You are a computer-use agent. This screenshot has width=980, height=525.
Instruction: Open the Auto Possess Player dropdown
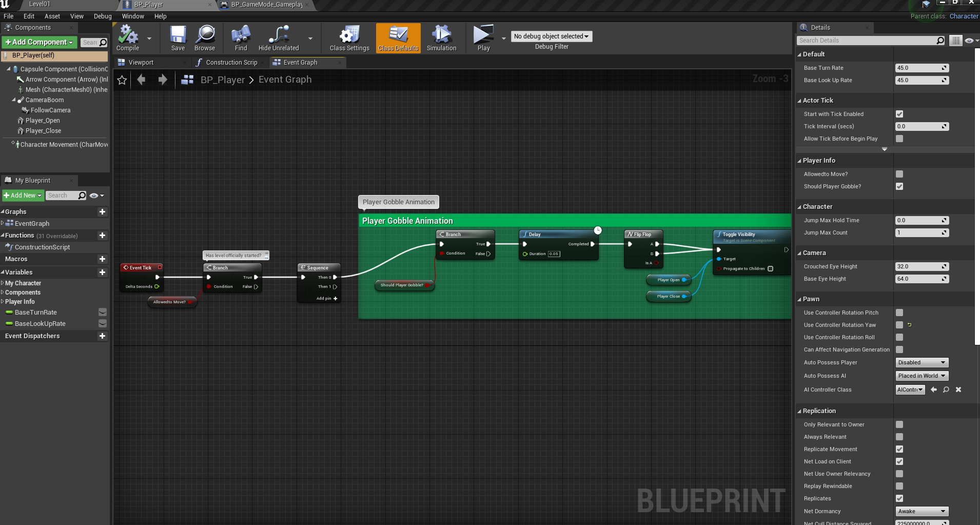pyautogui.click(x=922, y=363)
